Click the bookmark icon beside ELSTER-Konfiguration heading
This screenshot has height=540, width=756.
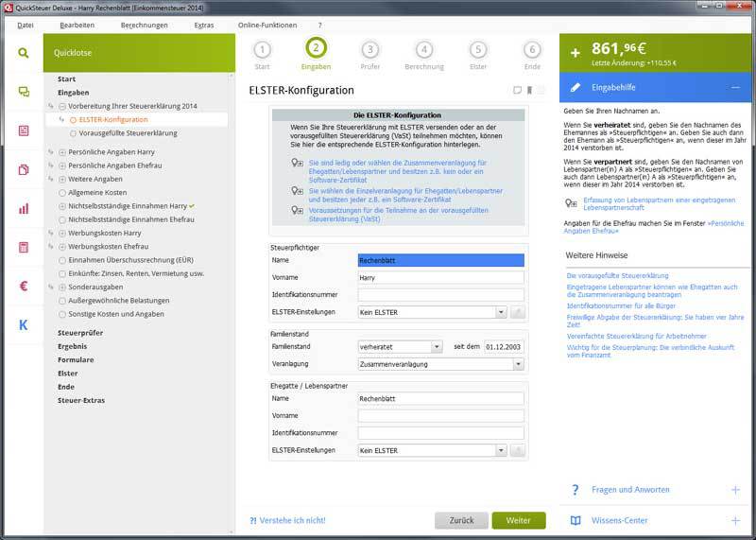(x=530, y=91)
